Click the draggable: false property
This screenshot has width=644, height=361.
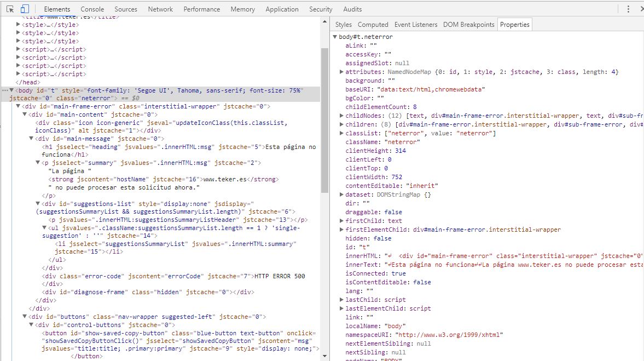(x=374, y=212)
